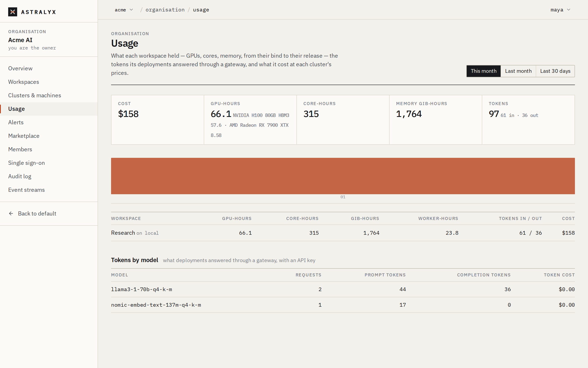
Task: Open the Research on local workspace row
Action: tap(343, 233)
